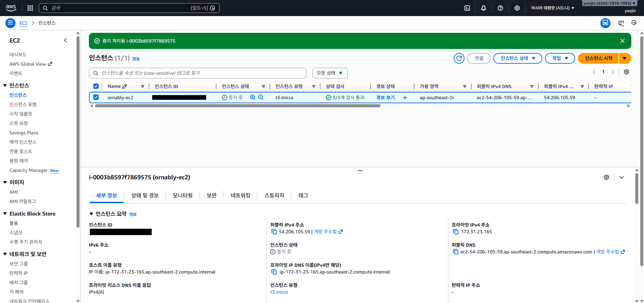Collapse the 인스턴스 sidebar section
This screenshot has height=303, width=644.
pos(5,85)
